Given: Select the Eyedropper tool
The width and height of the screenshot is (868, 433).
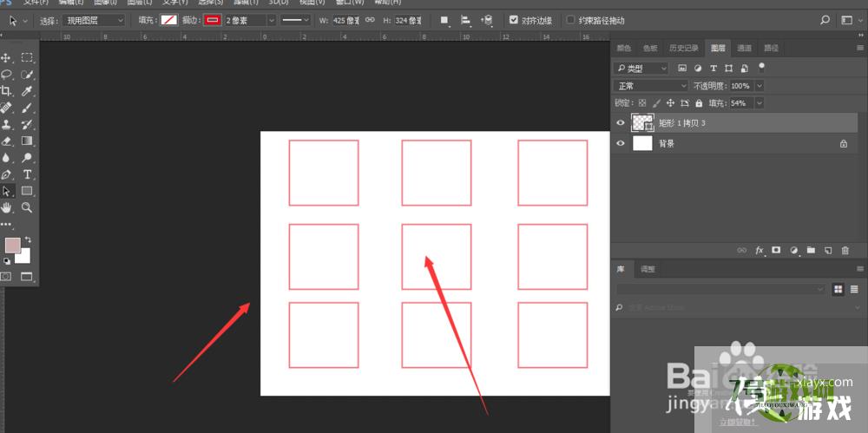Looking at the screenshot, I should (x=27, y=91).
